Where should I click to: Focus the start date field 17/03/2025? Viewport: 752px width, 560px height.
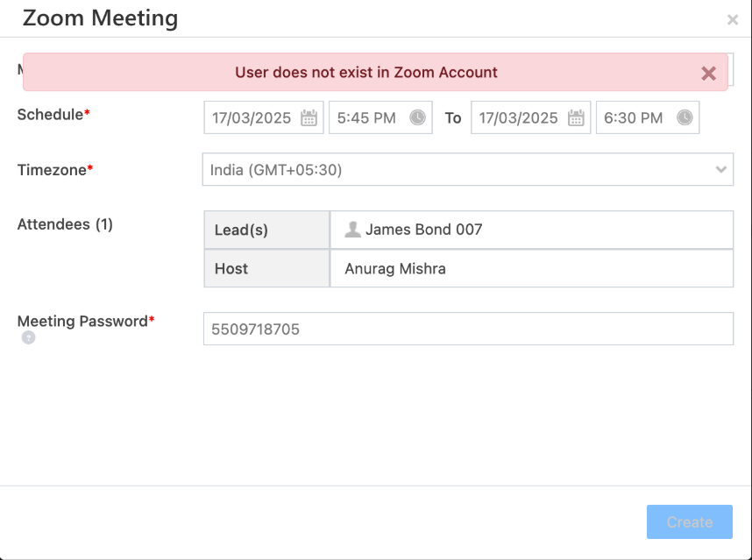coord(252,118)
